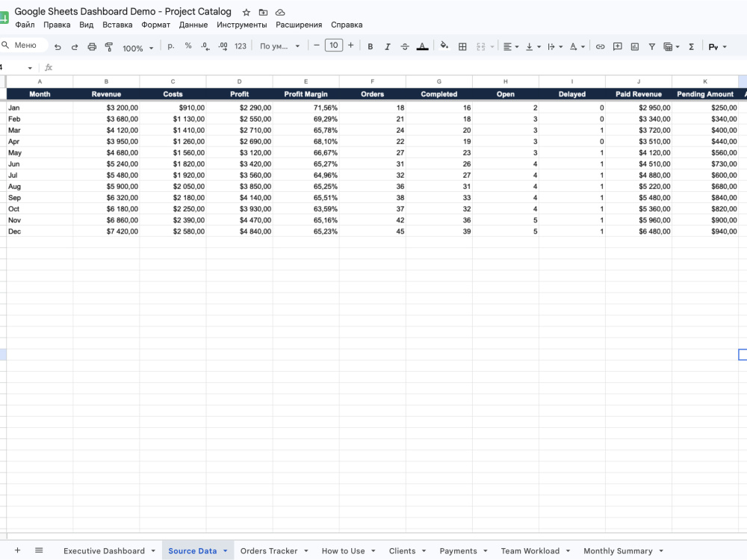Open vertical alignment options
The height and width of the screenshot is (560, 747).
[533, 46]
